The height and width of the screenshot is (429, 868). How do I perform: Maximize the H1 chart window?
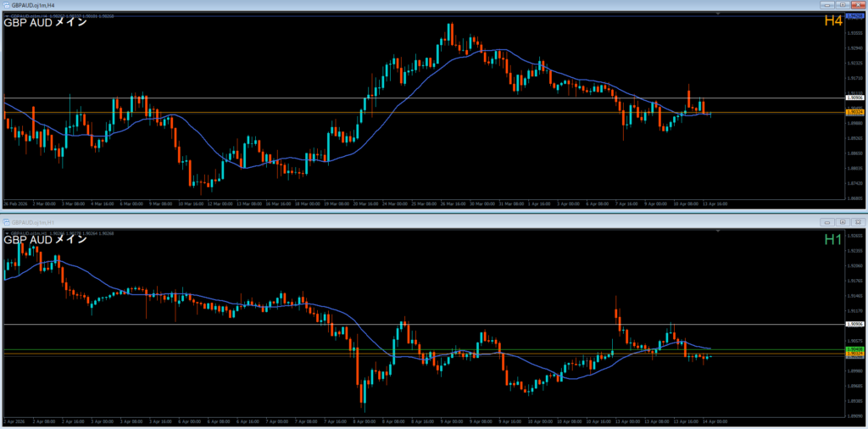click(843, 220)
